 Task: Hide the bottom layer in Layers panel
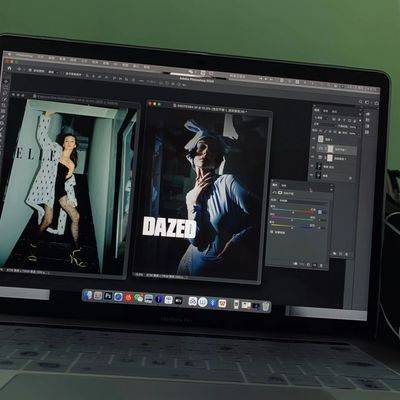click(312, 174)
